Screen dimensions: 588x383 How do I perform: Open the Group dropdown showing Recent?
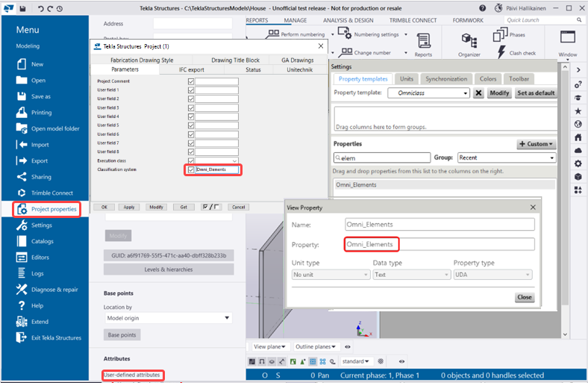click(x=506, y=158)
